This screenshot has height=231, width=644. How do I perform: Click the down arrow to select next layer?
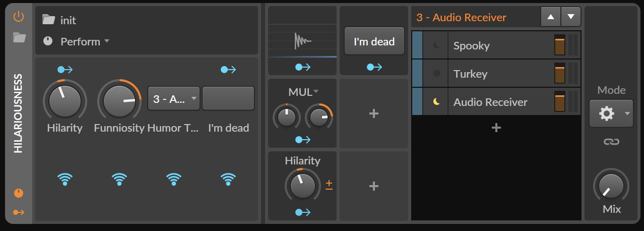(570, 17)
